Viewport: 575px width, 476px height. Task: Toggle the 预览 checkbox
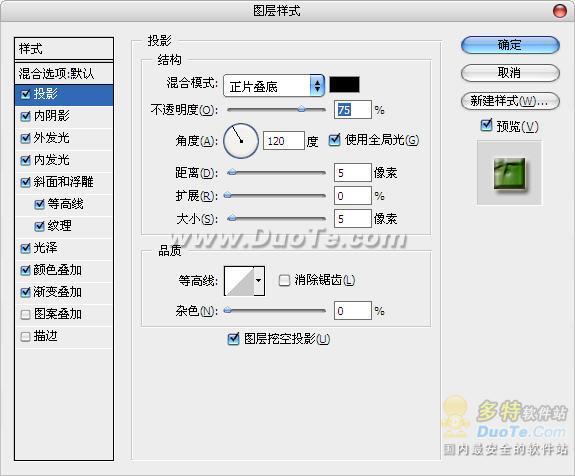pyautogui.click(x=486, y=125)
